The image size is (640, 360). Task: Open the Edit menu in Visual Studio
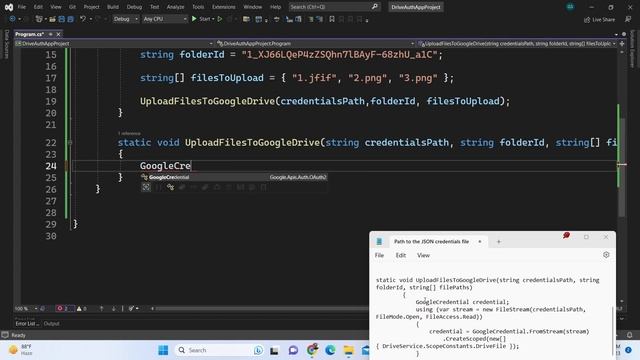(x=38, y=7)
